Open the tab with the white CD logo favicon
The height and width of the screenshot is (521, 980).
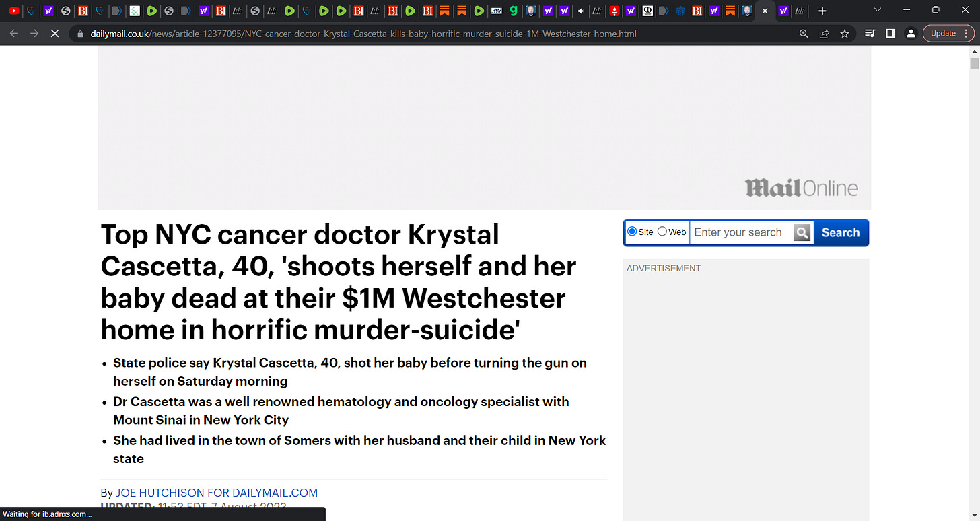(647, 11)
